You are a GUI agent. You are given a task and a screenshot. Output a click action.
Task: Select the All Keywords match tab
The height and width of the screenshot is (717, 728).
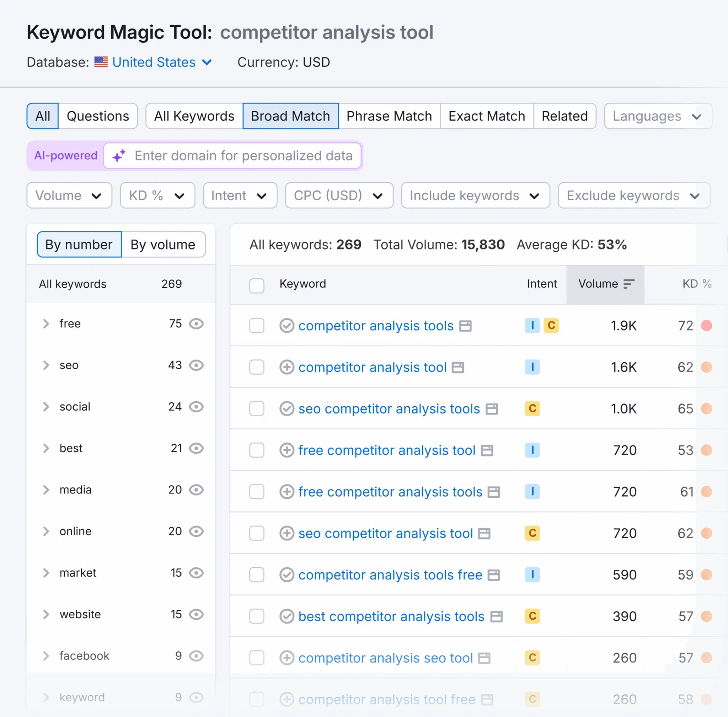pyautogui.click(x=194, y=116)
